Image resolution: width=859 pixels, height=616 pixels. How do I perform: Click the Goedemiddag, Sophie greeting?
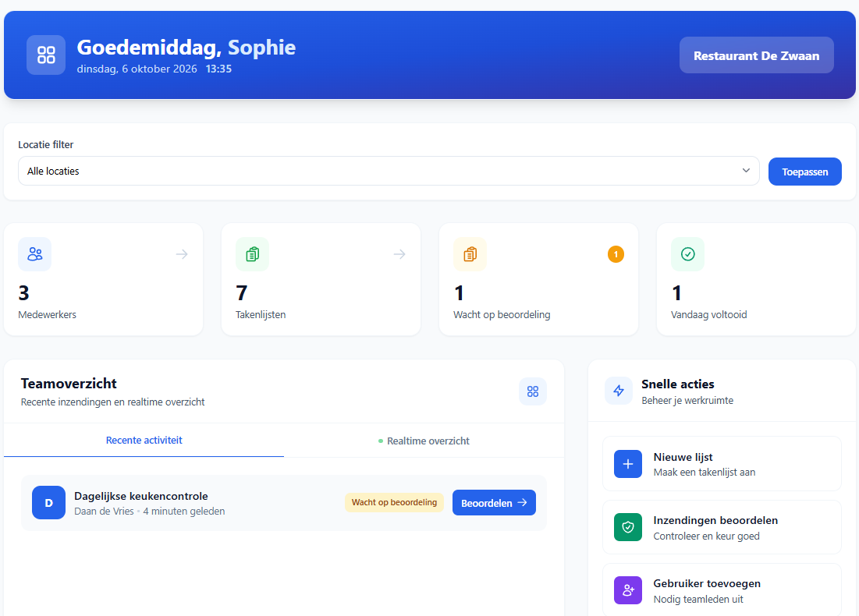[x=186, y=48]
